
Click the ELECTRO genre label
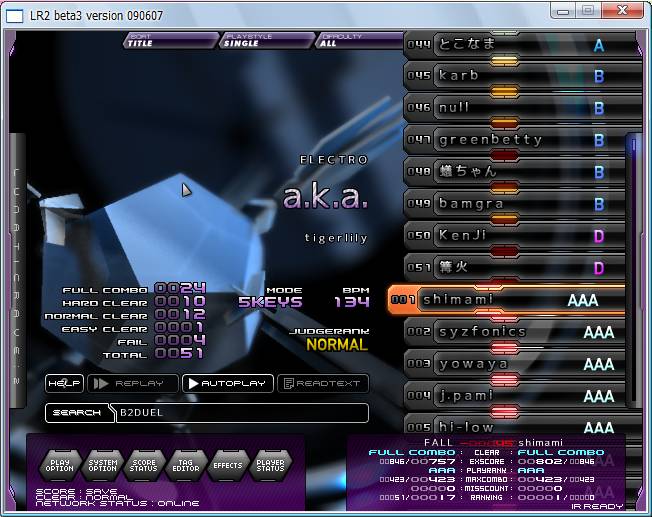click(x=334, y=160)
